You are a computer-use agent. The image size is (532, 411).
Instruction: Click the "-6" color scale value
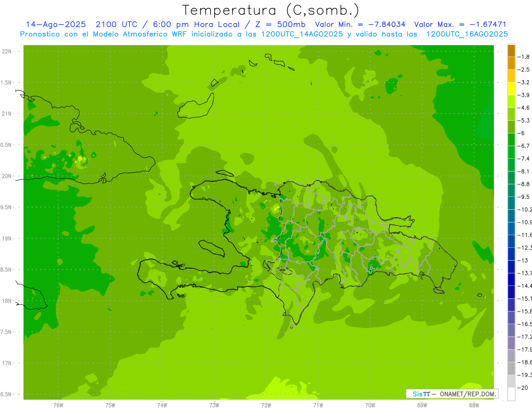click(x=522, y=133)
